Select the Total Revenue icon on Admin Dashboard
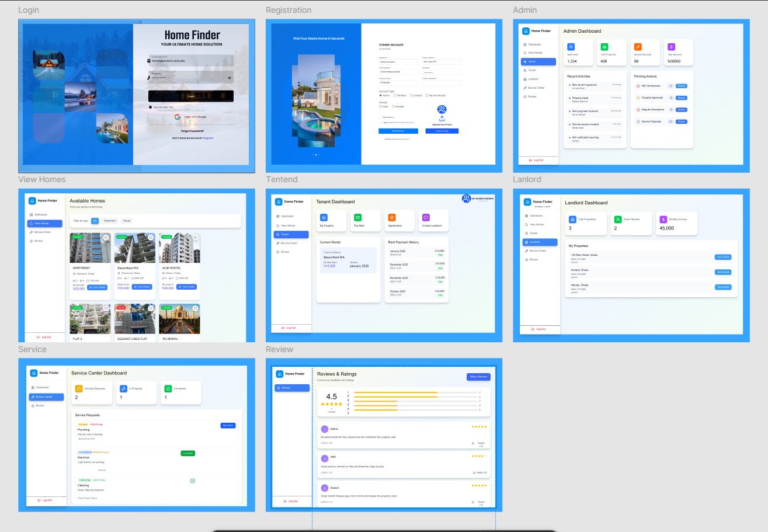 (x=670, y=46)
